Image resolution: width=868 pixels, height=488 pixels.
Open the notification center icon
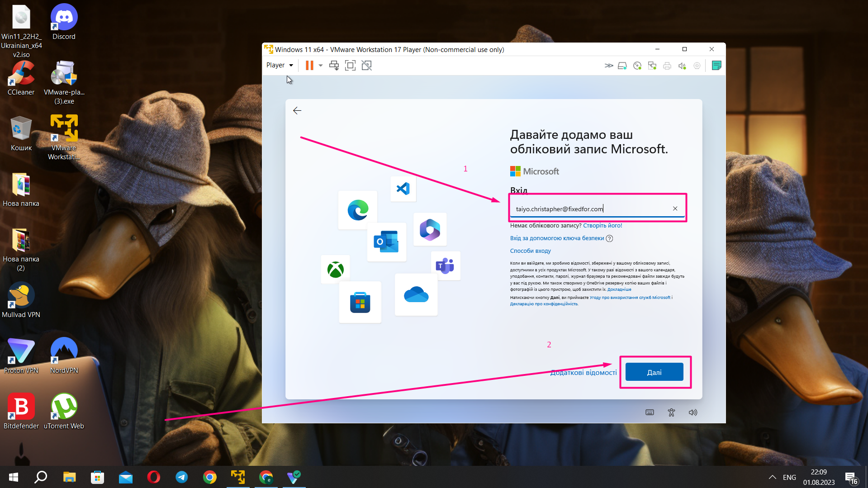pos(851,477)
